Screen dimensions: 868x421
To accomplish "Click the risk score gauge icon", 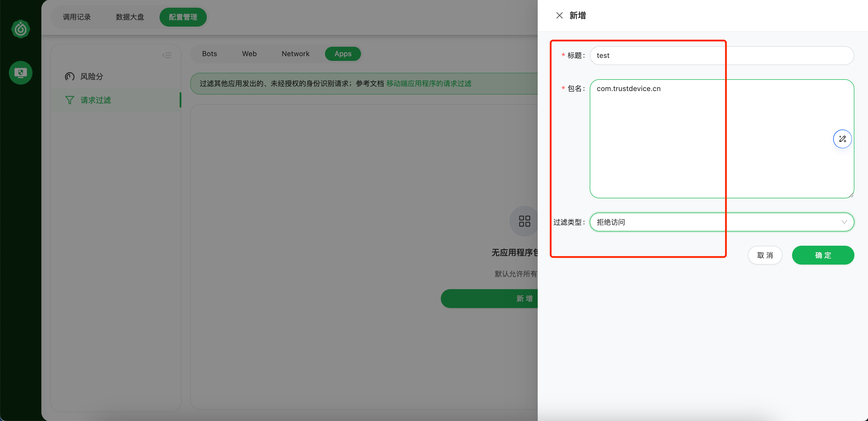I will tap(69, 77).
